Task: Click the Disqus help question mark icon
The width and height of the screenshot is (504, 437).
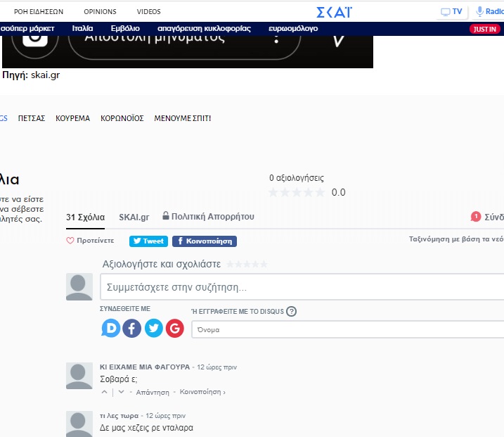Action: (x=292, y=312)
